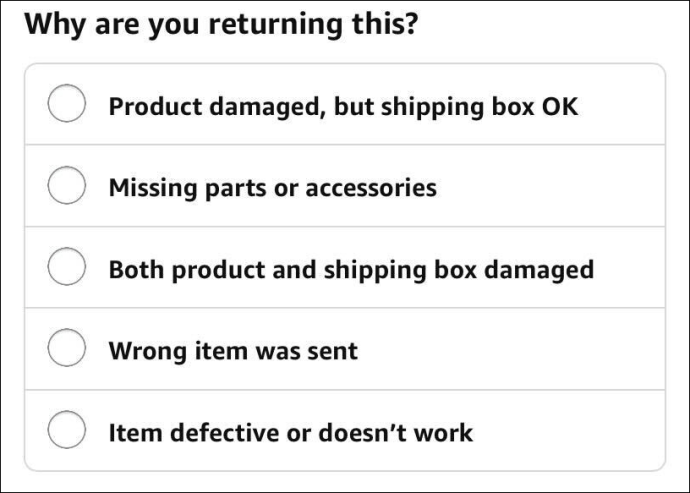Select the 'Missing parts or accessories' radio button
The image size is (690, 493).
66,185
